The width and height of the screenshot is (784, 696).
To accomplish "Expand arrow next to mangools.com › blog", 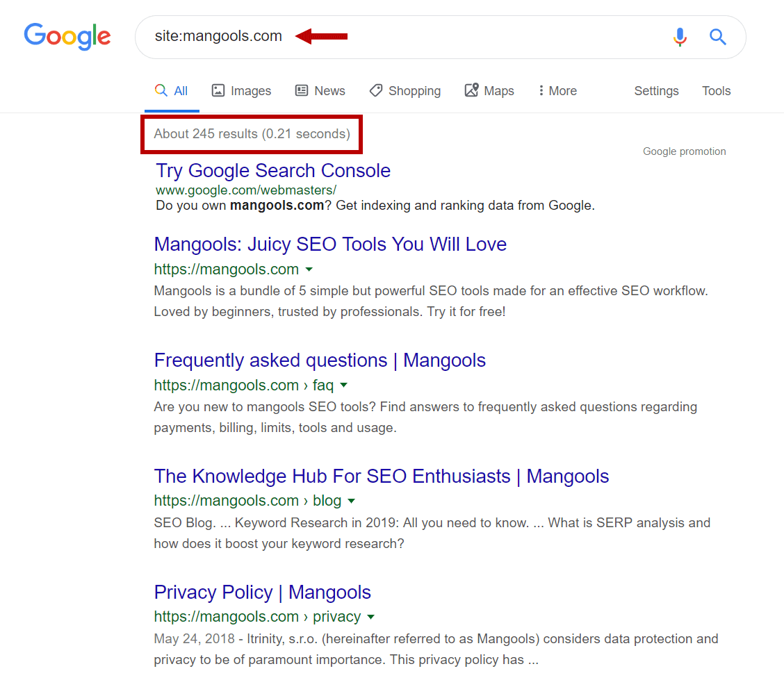I will click(352, 501).
